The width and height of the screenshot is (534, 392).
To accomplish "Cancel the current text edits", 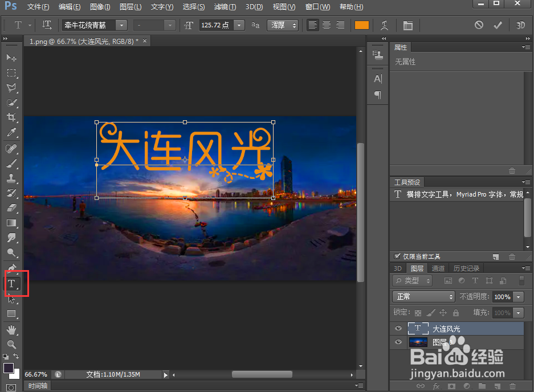I will pos(479,25).
